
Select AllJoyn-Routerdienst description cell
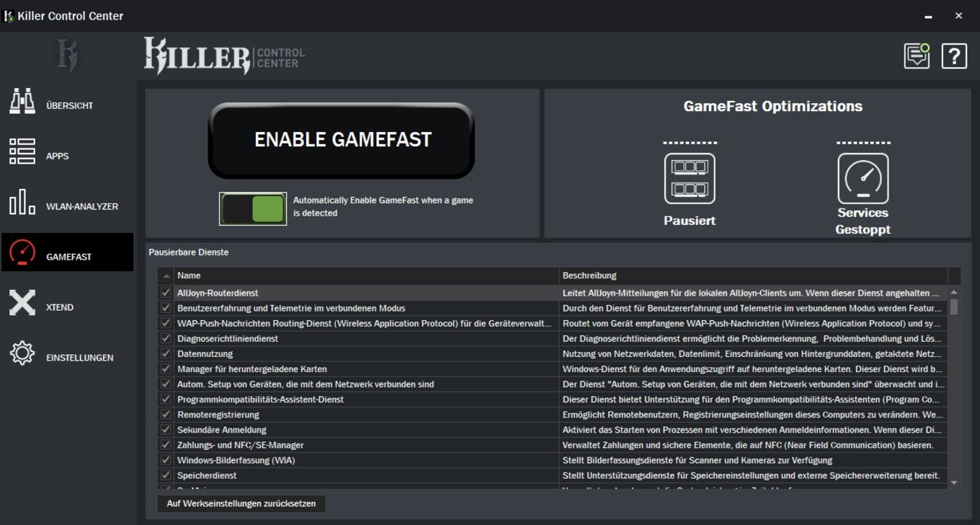(x=753, y=293)
